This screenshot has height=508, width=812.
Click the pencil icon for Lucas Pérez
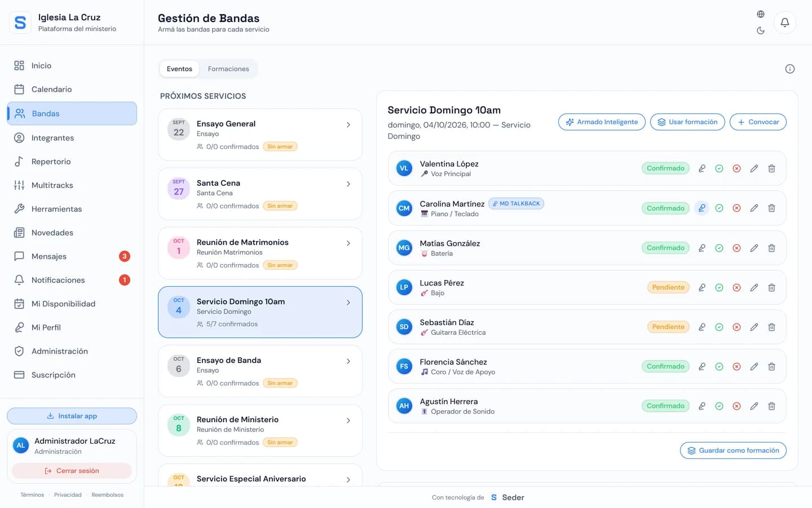[x=754, y=287]
